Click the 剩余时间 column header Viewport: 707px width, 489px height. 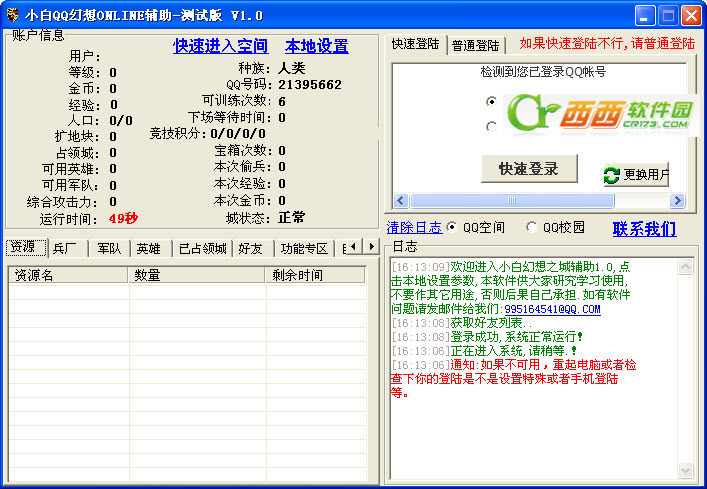315,275
